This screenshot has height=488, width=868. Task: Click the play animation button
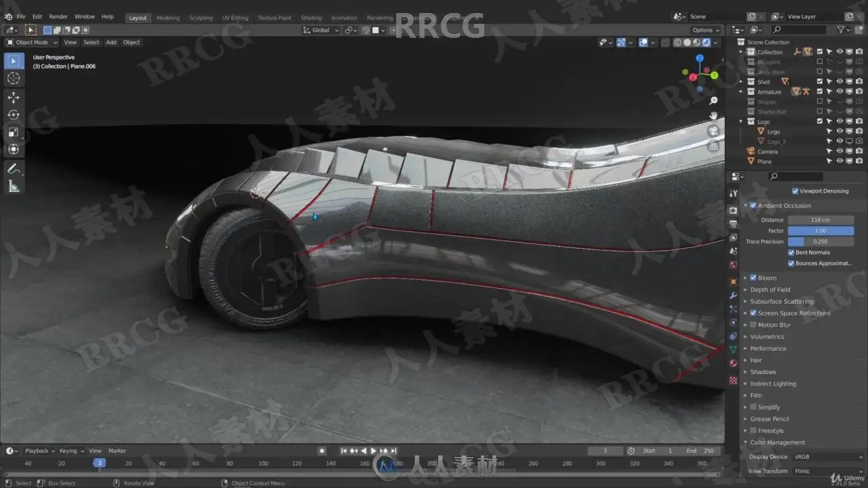click(373, 451)
